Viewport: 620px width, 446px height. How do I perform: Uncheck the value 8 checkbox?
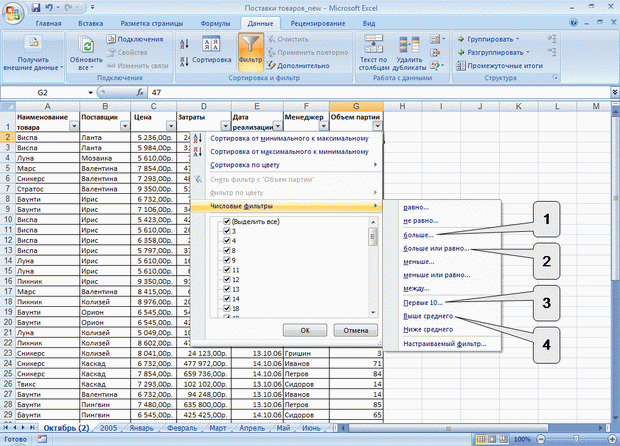tap(227, 250)
